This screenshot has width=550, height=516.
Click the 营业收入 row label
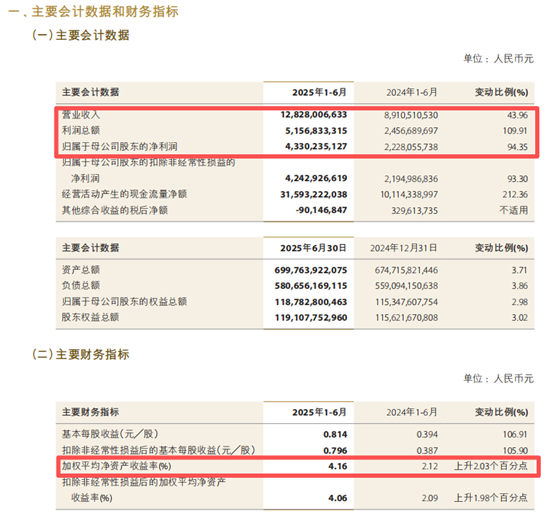pos(81,115)
